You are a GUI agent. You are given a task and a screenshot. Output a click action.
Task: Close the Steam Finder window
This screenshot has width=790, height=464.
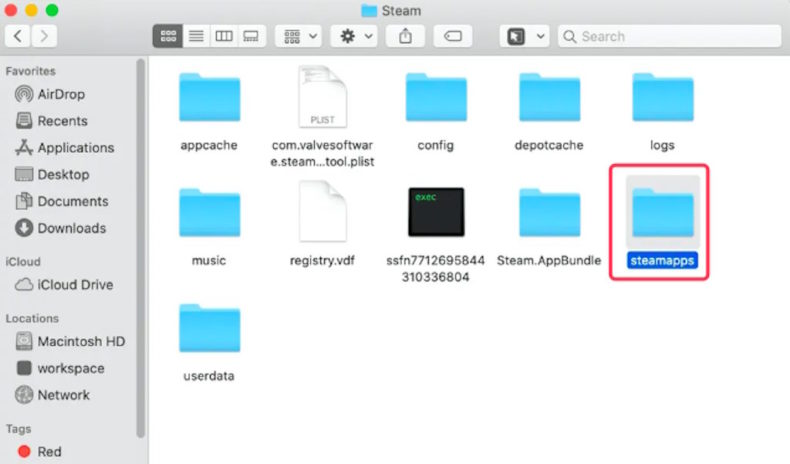(x=11, y=10)
